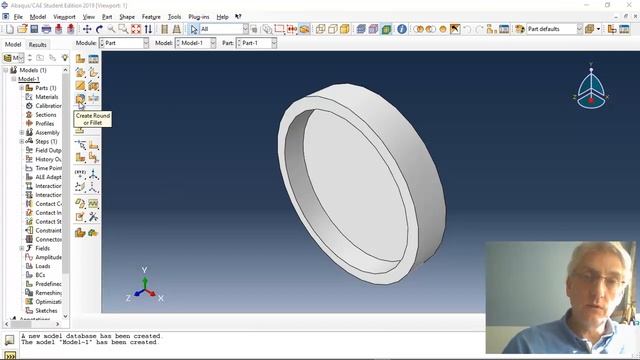Click the Create Solid Extrude tool
The height and width of the screenshot is (360, 640).
pyautogui.click(x=80, y=72)
